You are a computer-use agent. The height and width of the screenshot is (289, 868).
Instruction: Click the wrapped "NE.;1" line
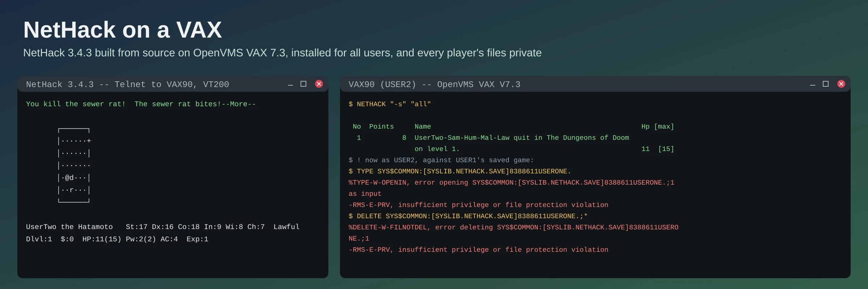(x=359, y=239)
